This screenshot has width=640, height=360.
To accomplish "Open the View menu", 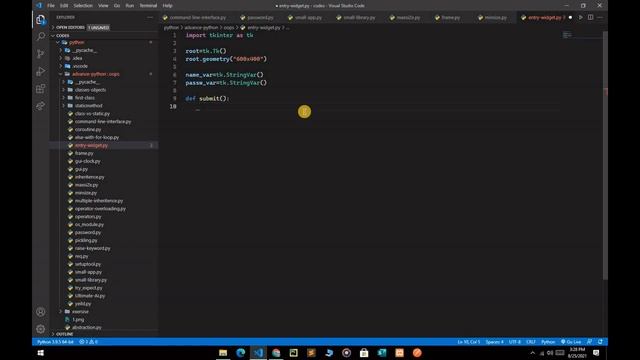I will (x=103, y=6).
